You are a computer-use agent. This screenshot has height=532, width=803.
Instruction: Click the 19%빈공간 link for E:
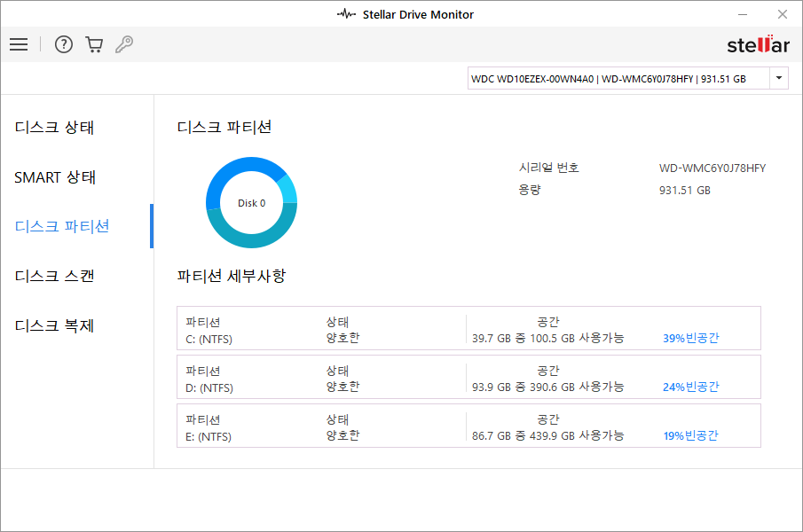tap(690, 435)
